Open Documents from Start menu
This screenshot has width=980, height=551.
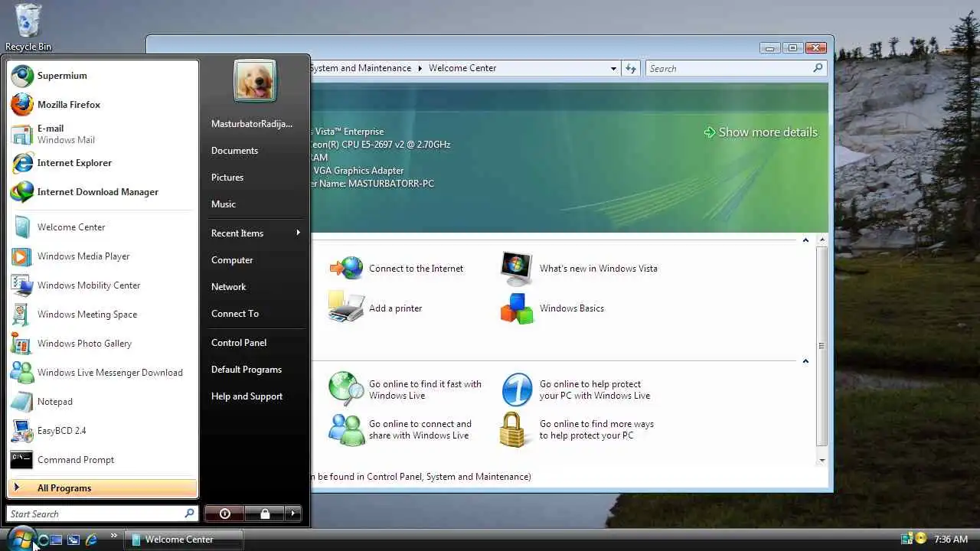[256, 151]
